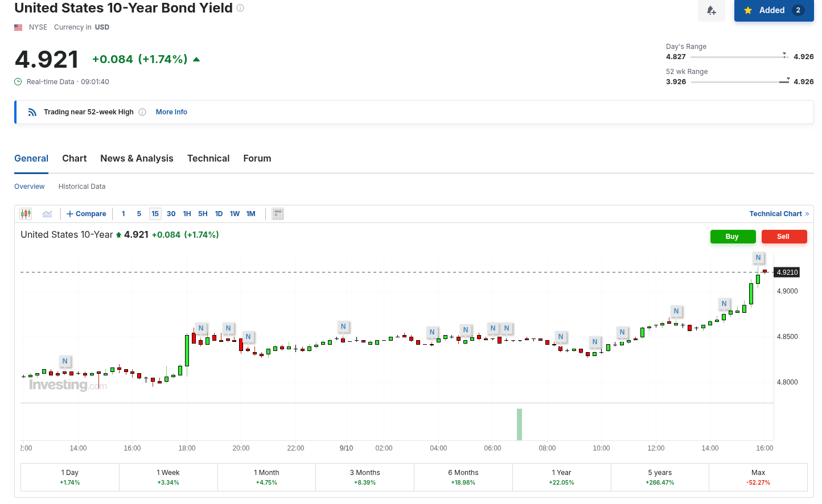Select the 1 Year performance cell

[x=562, y=477]
